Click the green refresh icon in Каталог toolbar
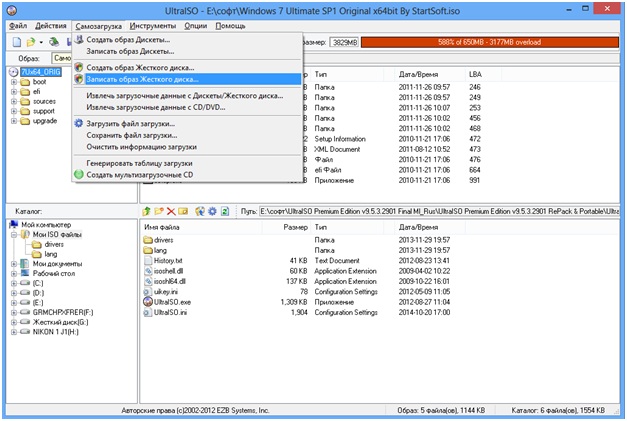The width and height of the screenshot is (627, 421). (225, 211)
